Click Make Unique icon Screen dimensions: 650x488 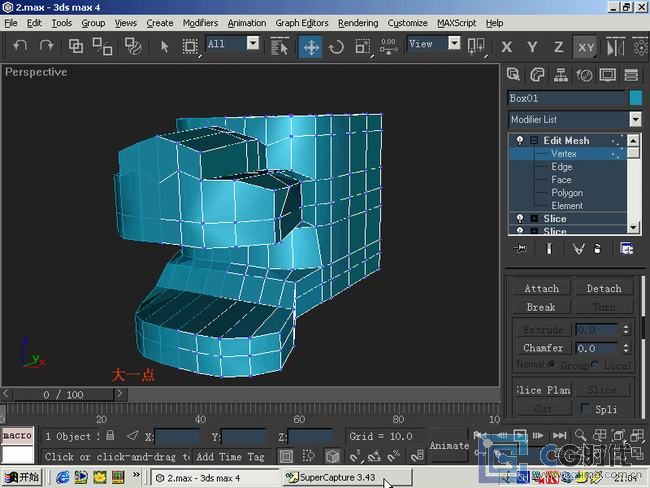coord(578,248)
